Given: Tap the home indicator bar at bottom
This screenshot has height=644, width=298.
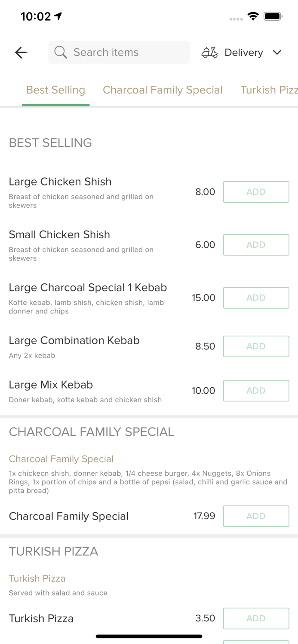Looking at the screenshot, I should pyautogui.click(x=149, y=636).
